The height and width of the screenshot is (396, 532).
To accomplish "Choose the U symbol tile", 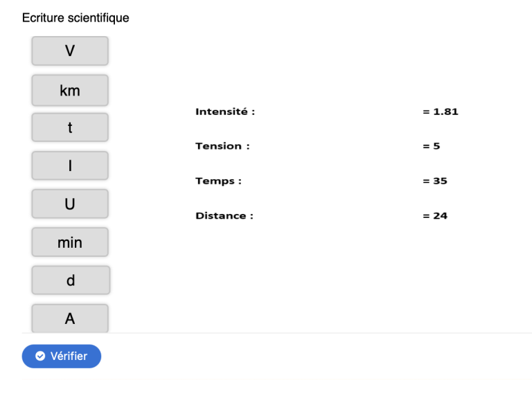I will point(70,204).
